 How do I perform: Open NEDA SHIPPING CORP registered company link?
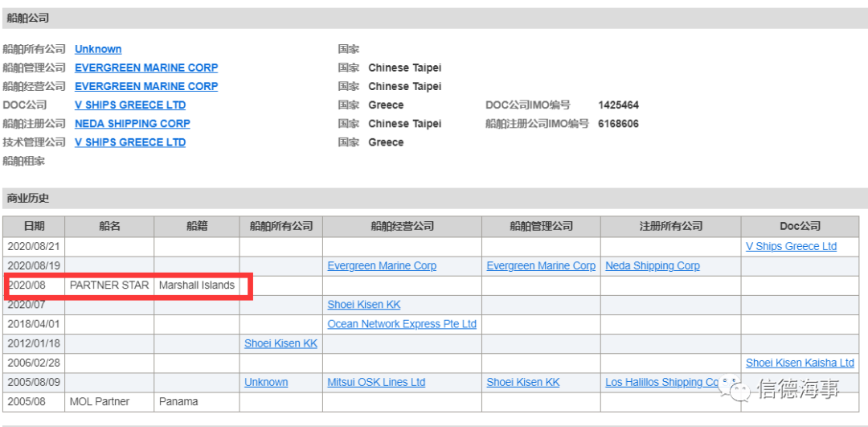coord(133,124)
